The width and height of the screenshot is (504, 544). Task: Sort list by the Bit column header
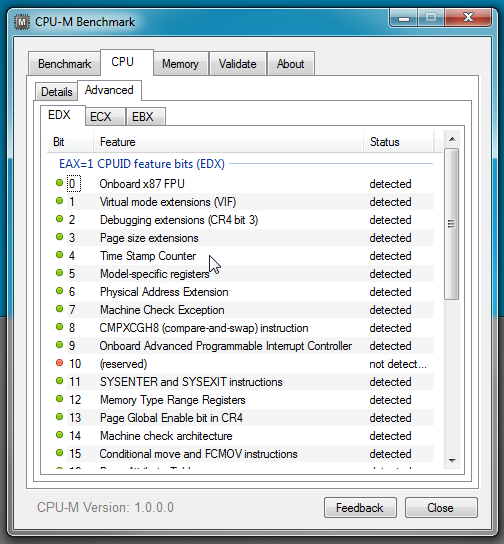(70, 142)
